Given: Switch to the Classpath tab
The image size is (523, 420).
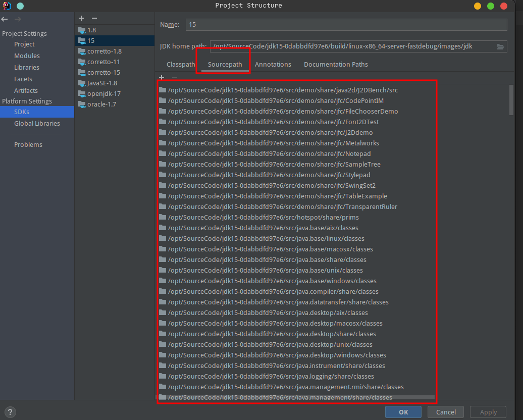Looking at the screenshot, I should (180, 65).
